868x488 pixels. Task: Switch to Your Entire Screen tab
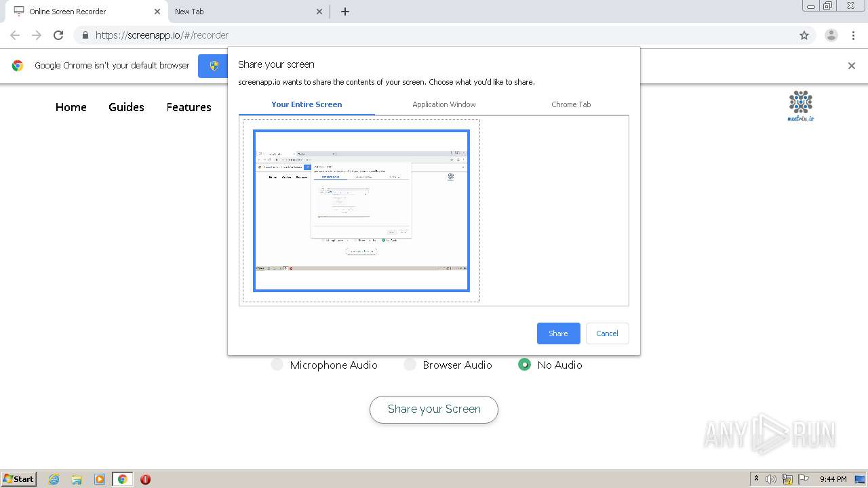point(307,104)
